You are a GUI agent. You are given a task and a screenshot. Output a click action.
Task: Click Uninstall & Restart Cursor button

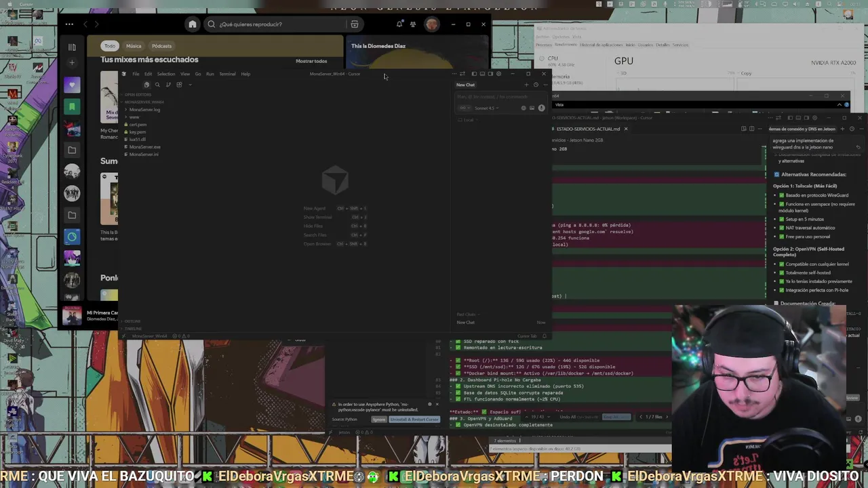pyautogui.click(x=414, y=420)
